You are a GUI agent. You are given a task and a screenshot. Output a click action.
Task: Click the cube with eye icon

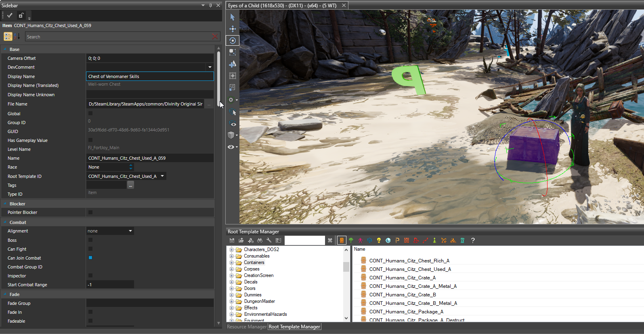232,123
